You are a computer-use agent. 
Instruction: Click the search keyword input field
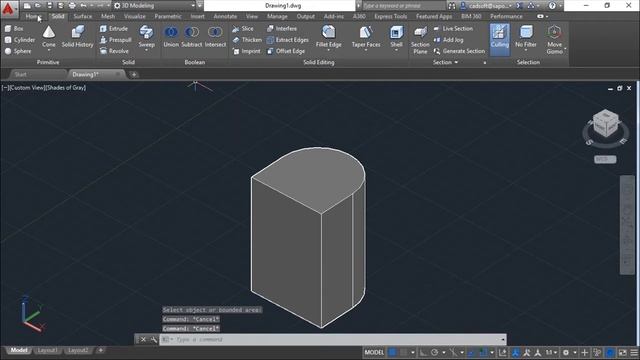tap(403, 6)
